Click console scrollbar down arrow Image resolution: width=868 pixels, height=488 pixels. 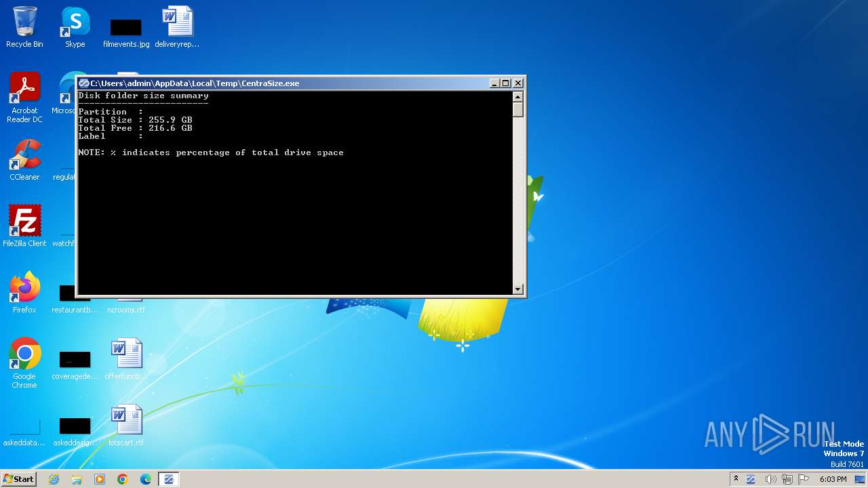pos(518,289)
